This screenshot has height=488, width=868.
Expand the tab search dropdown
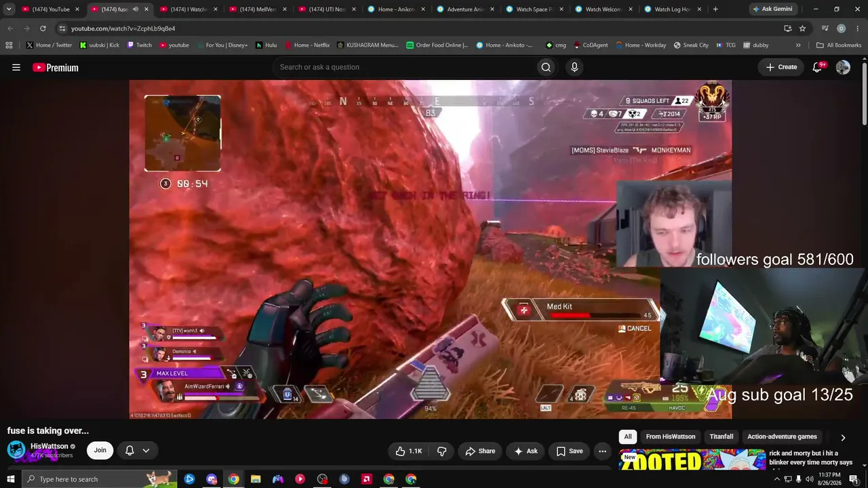[x=9, y=9]
